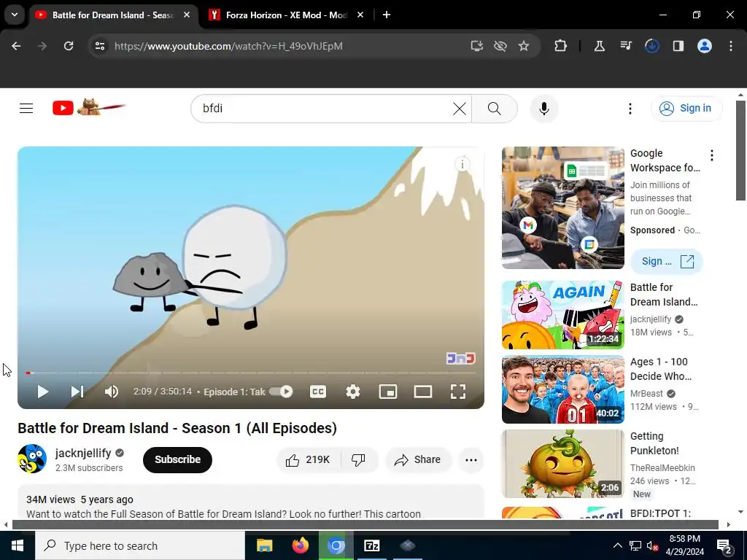Close the Battle for Dream Island tab
The image size is (747, 560).
tap(187, 15)
